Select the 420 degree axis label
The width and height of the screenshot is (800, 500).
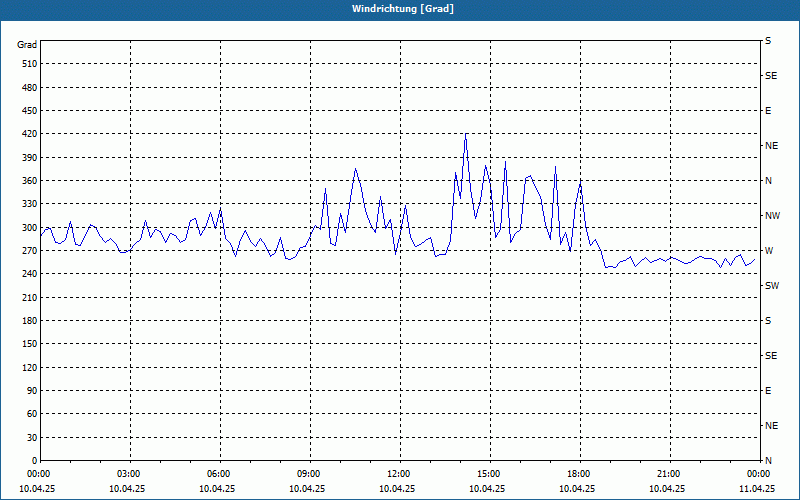[x=30, y=134]
